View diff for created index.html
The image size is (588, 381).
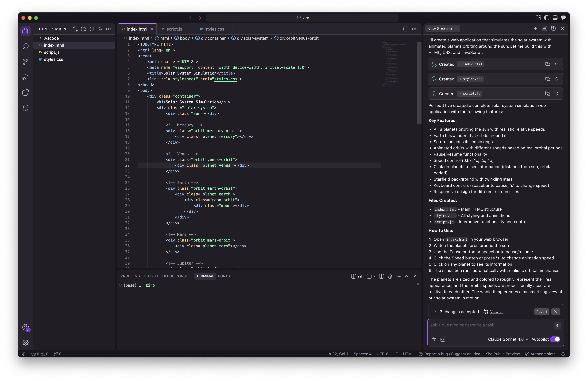coord(547,64)
